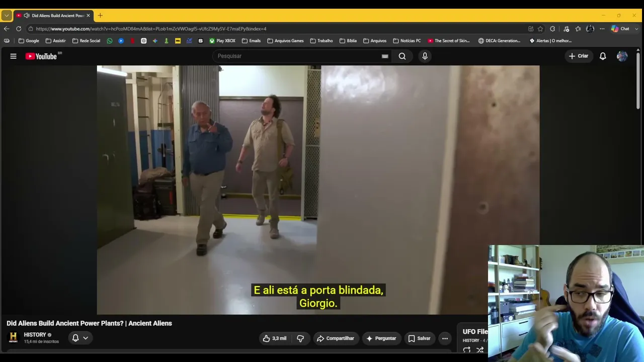This screenshot has height=362, width=644.
Task: Open the favorites list icon in toolbar
Action: (x=578, y=29)
